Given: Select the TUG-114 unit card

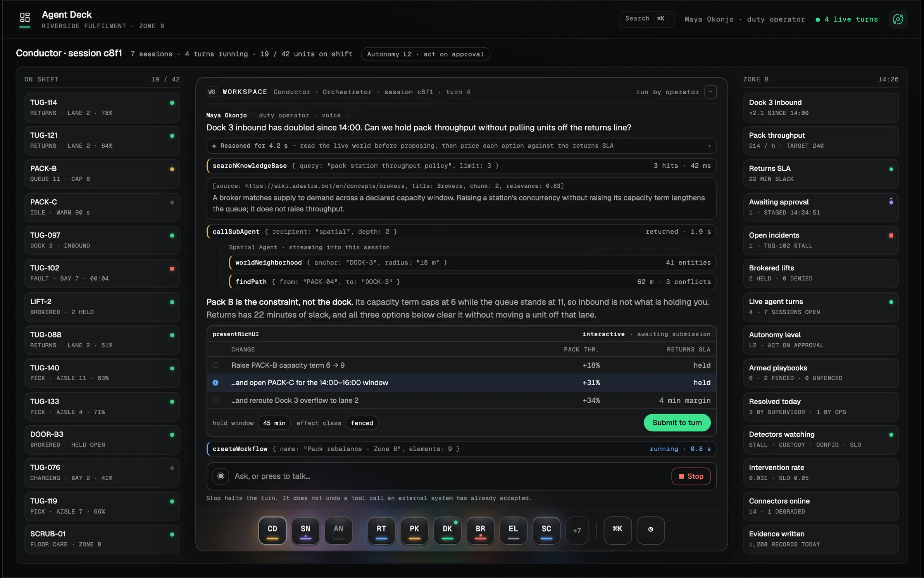Looking at the screenshot, I should click(x=102, y=107).
